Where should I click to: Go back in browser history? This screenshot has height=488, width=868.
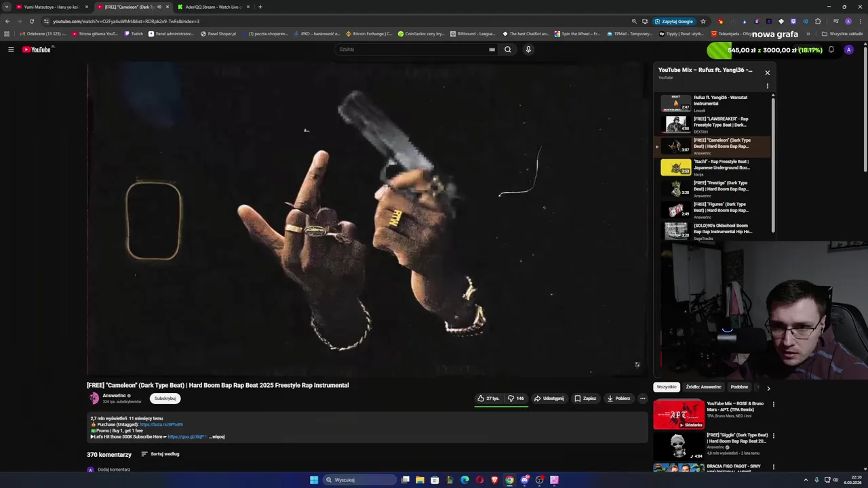tap(7, 21)
